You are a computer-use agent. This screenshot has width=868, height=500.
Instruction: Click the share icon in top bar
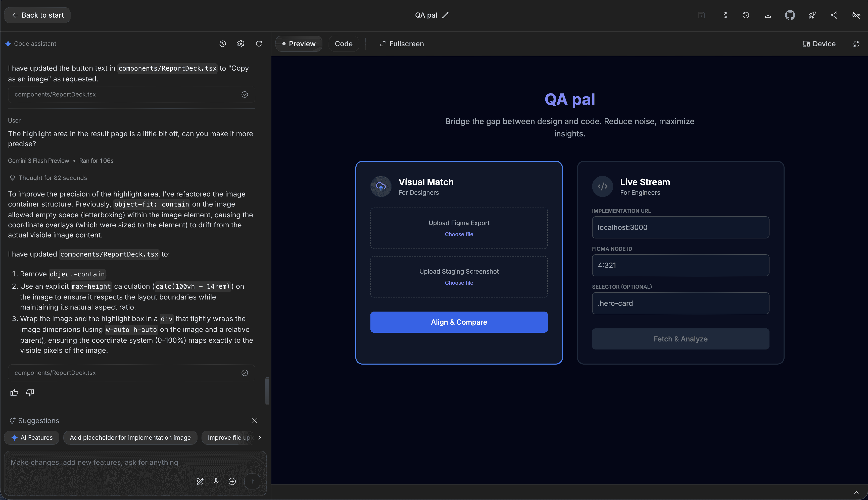click(x=834, y=15)
